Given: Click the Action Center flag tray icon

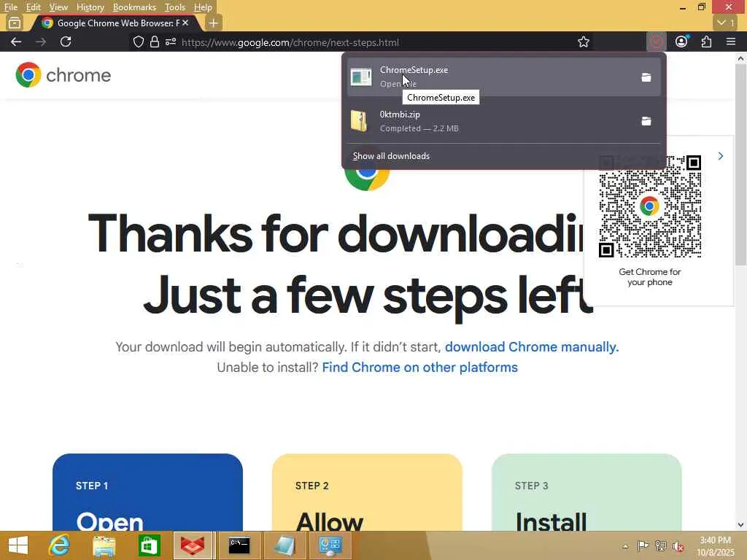Looking at the screenshot, I should click(x=643, y=546).
